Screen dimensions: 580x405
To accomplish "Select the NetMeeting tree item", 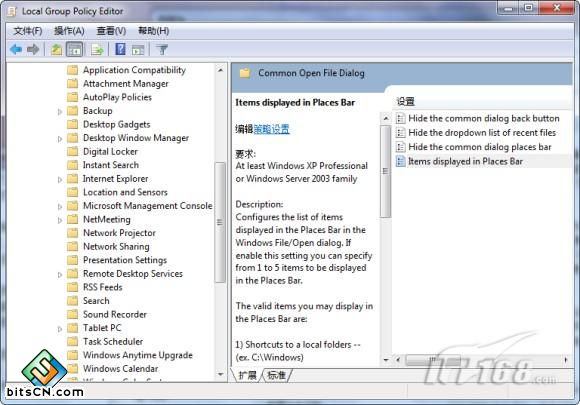I will pyautogui.click(x=107, y=219).
